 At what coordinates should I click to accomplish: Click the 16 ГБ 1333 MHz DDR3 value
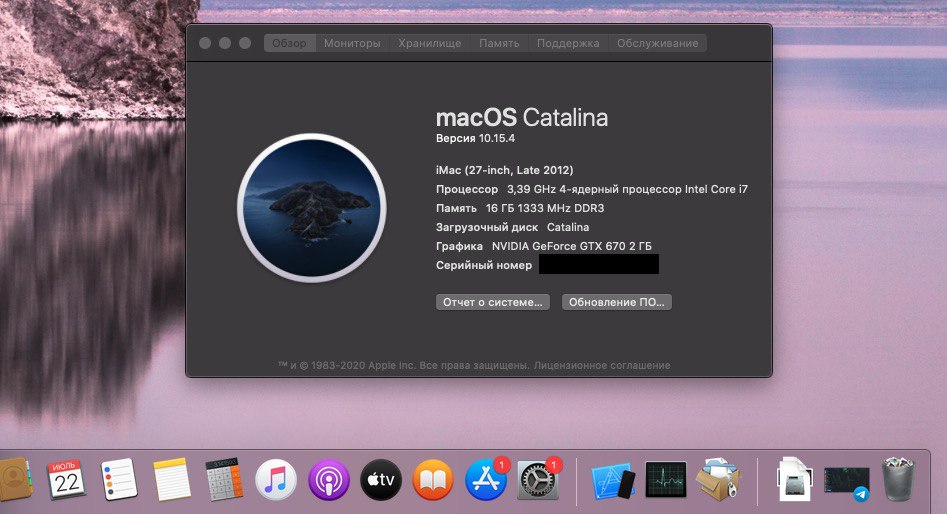[x=545, y=208]
